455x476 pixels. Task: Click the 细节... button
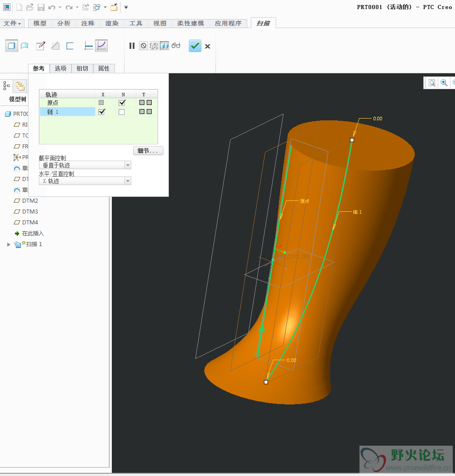[x=148, y=151]
